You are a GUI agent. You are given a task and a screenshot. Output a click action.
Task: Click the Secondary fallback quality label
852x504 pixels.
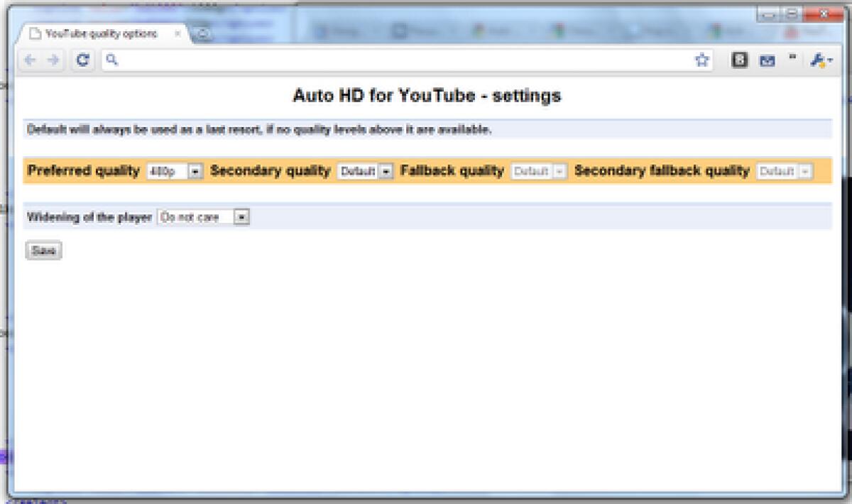(662, 170)
